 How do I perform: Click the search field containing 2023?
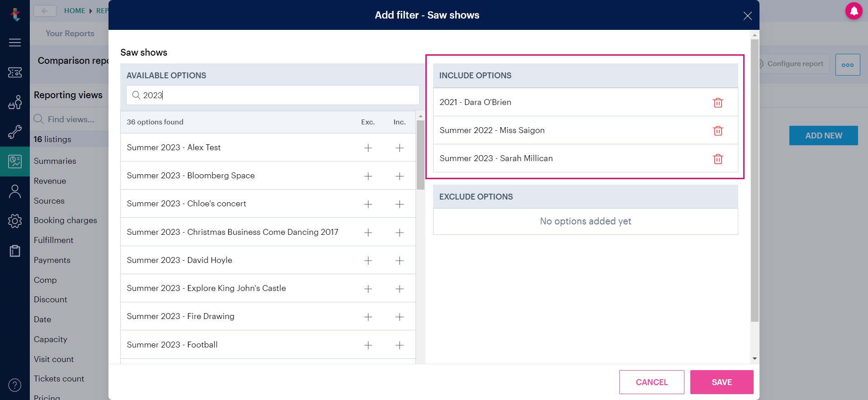[273, 95]
